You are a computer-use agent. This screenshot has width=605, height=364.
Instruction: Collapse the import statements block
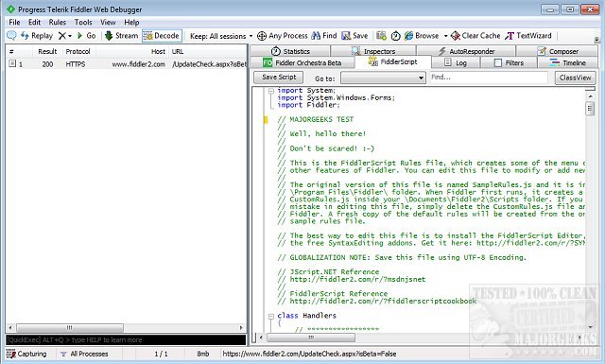click(x=271, y=91)
